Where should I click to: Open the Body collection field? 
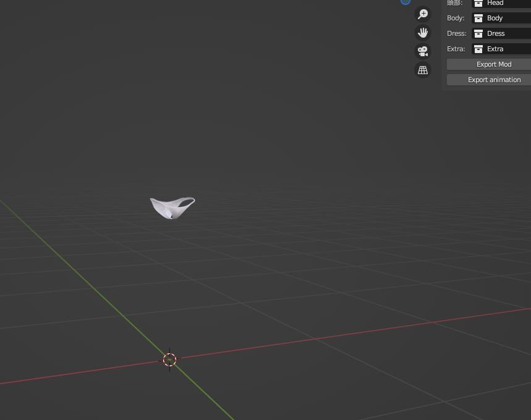(x=501, y=18)
